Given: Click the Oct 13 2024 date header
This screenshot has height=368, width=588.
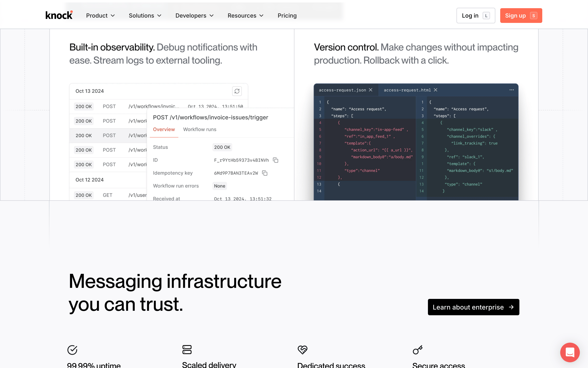Looking at the screenshot, I should pyautogui.click(x=89, y=91).
